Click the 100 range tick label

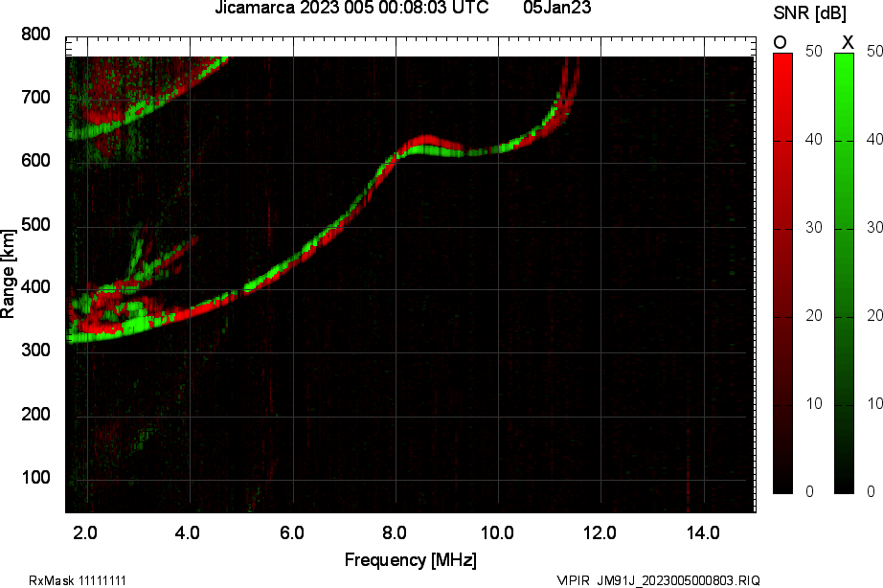pyautogui.click(x=35, y=478)
